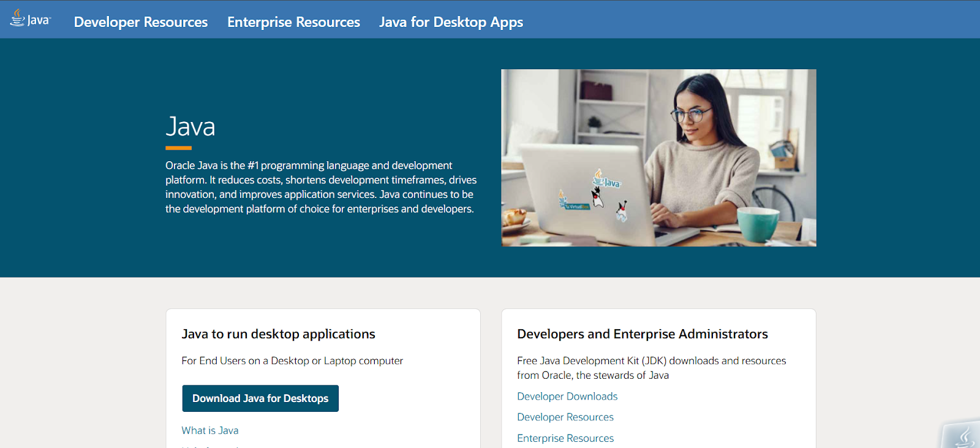Open Enterprise Resources in the top navigation
The width and height of the screenshot is (980, 448).
(x=293, y=22)
